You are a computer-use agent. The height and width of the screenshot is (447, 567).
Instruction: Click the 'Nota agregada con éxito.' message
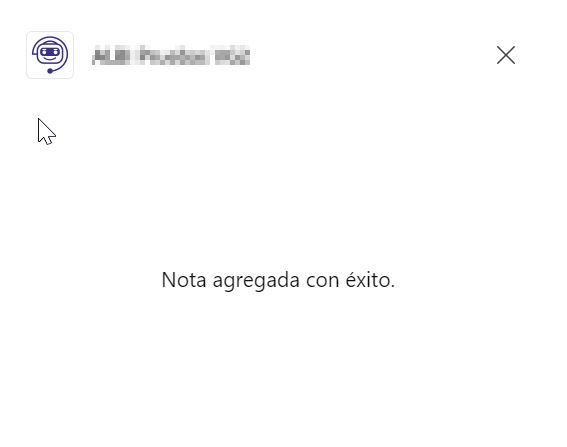pyautogui.click(x=278, y=280)
